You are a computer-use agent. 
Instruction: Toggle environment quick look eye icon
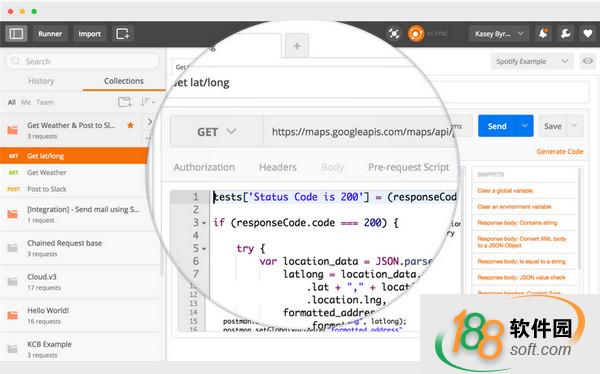[588, 61]
